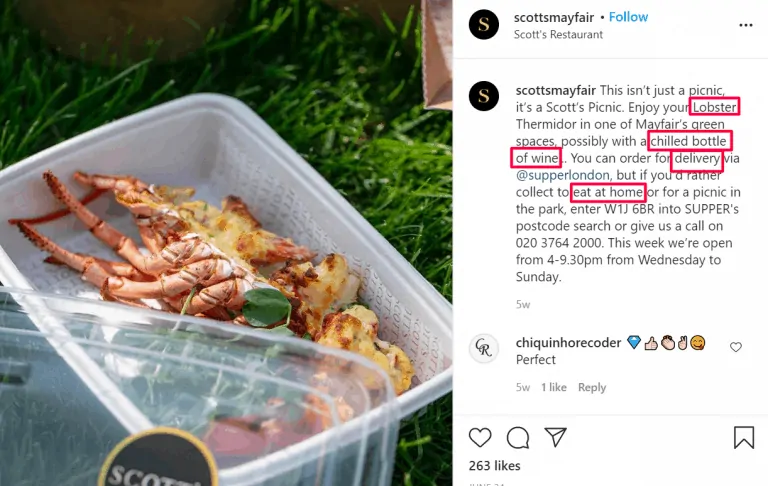Open the three-dot more options menu

click(745, 25)
